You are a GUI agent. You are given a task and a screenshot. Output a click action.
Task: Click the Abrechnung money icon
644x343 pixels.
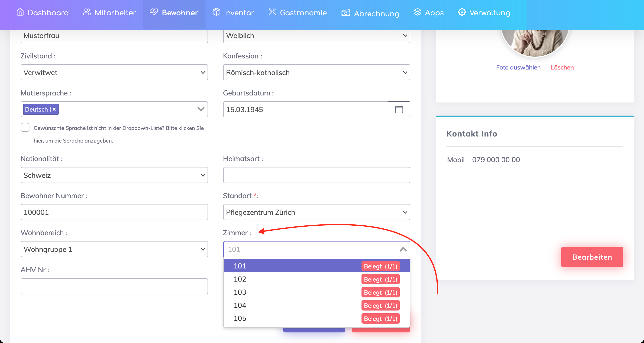click(x=346, y=13)
